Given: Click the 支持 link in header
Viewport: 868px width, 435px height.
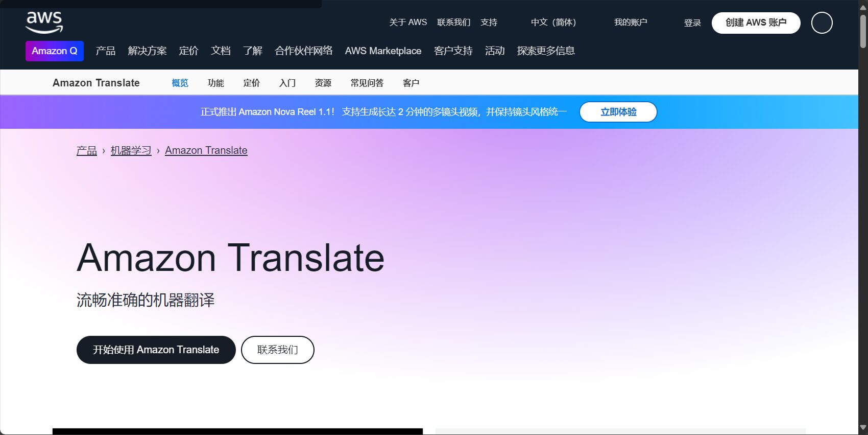Looking at the screenshot, I should pos(489,22).
